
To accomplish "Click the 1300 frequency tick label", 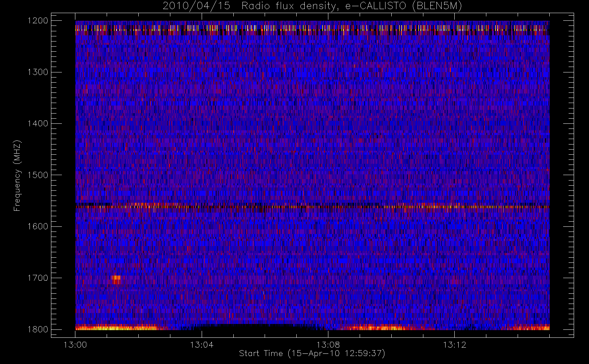I will coord(38,72).
